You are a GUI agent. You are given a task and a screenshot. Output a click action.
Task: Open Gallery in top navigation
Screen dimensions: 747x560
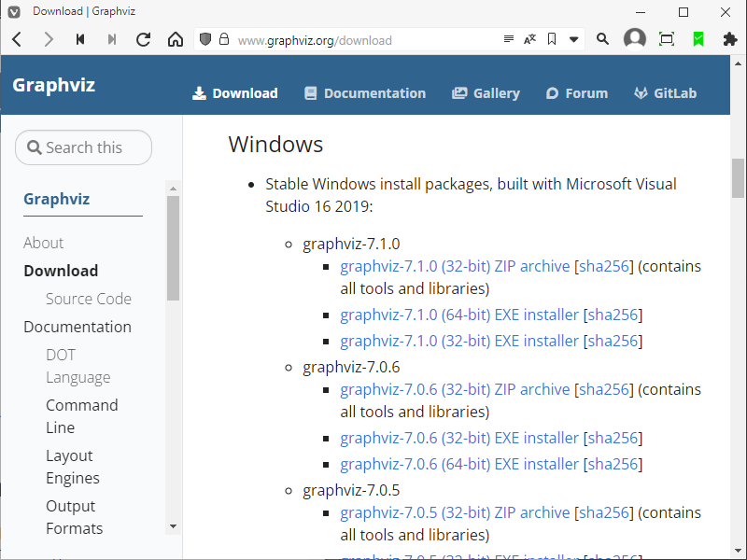(486, 93)
